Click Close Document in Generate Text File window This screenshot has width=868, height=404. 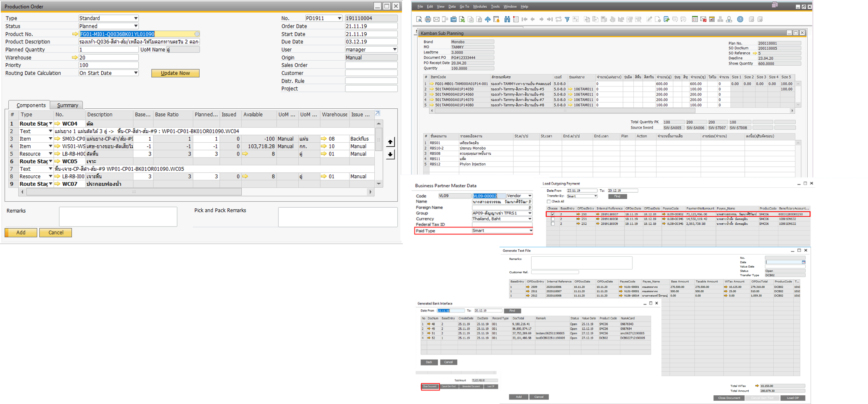[729, 398]
